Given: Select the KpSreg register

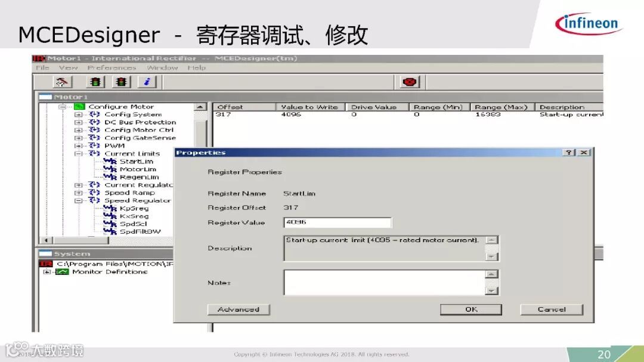Looking at the screenshot, I should [134, 208].
